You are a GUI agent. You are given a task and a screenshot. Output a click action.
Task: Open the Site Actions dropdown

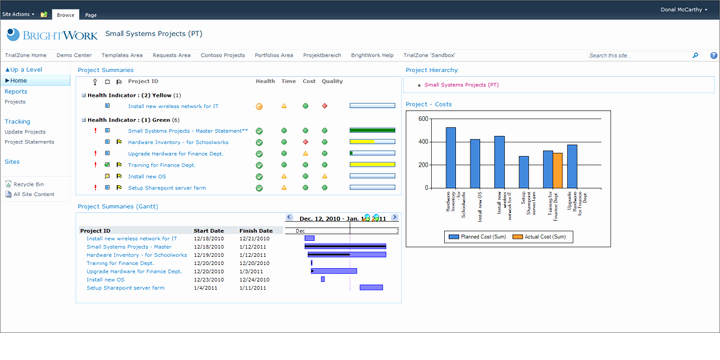[x=18, y=15]
